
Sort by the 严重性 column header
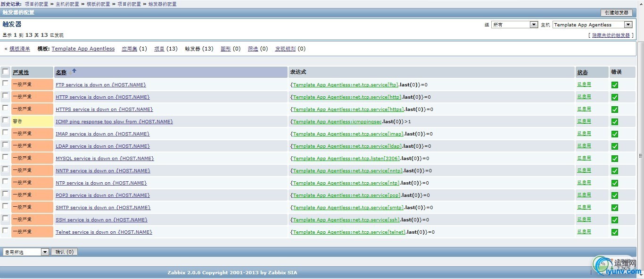(21, 72)
